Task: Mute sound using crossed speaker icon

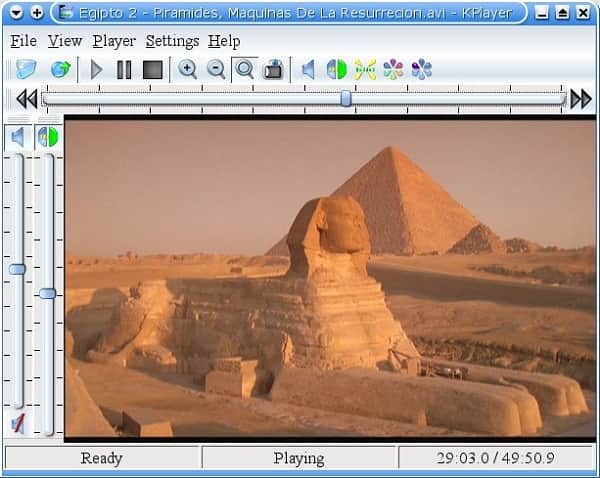Action: coord(17,424)
